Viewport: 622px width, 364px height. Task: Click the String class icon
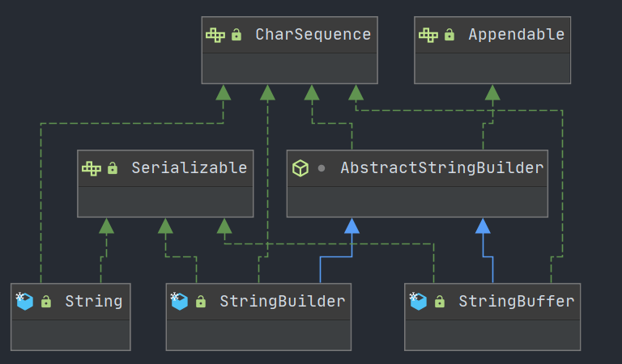(24, 302)
